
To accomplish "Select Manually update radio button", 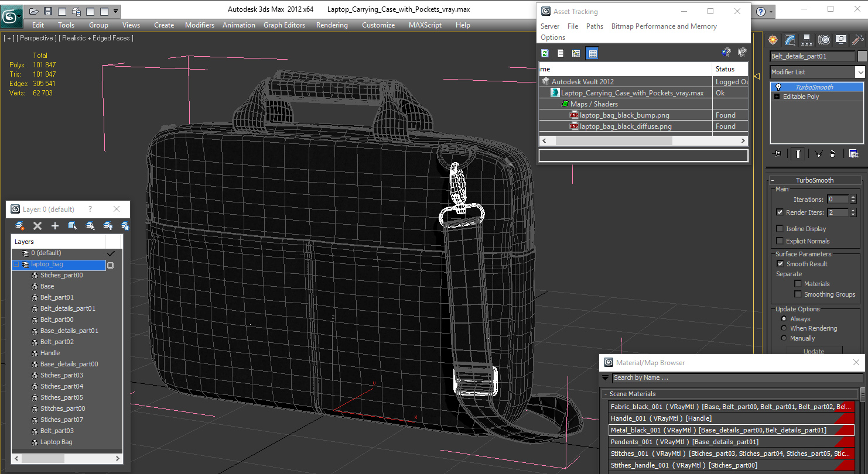I will click(x=784, y=338).
